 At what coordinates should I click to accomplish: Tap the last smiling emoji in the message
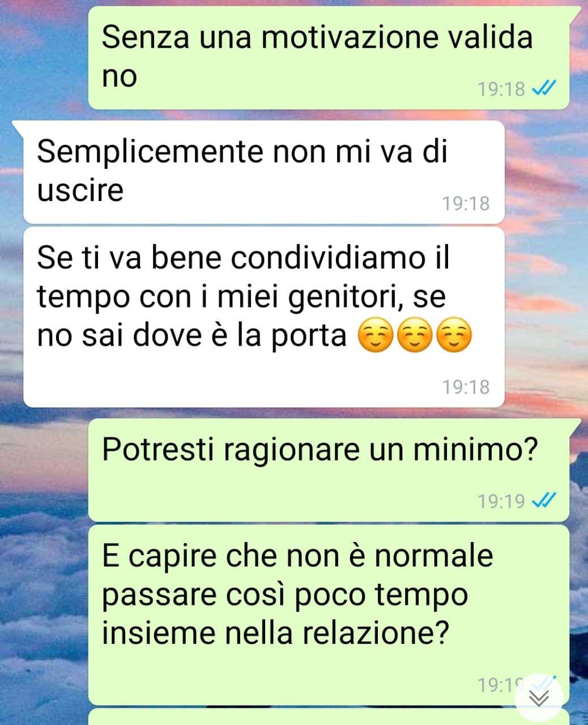point(454,336)
